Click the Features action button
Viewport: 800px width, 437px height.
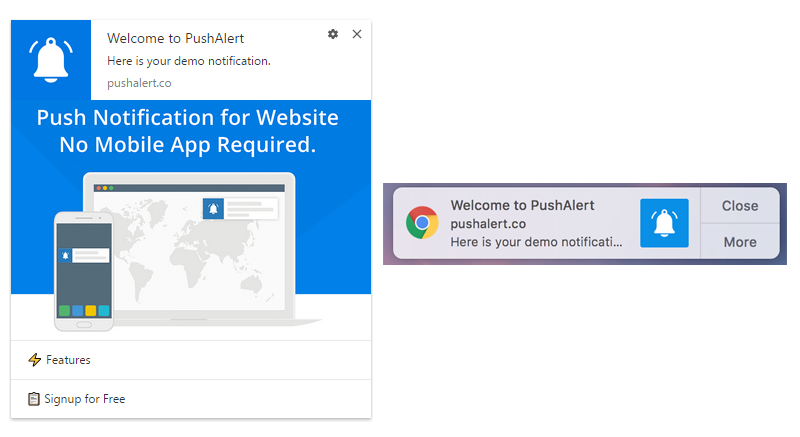pyautogui.click(x=191, y=360)
